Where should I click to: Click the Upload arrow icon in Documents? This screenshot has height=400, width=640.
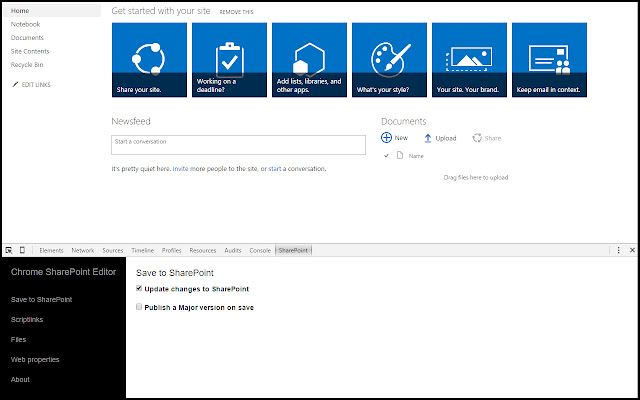[x=428, y=138]
